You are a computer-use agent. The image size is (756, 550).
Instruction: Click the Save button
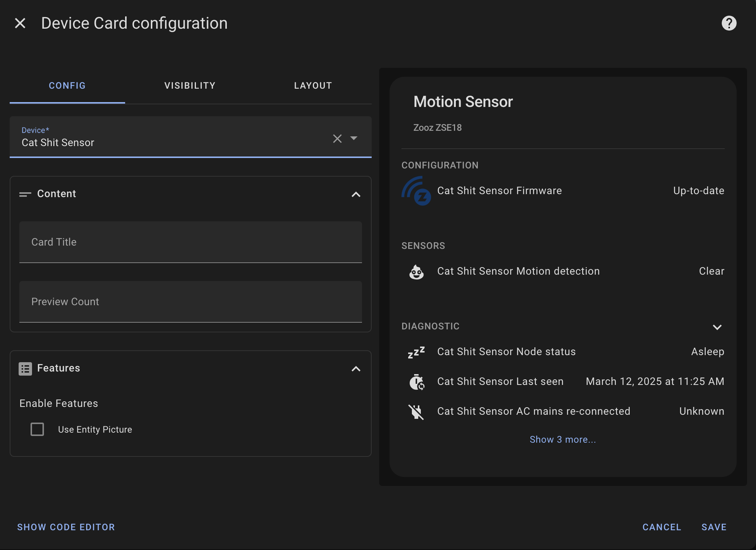[714, 527]
